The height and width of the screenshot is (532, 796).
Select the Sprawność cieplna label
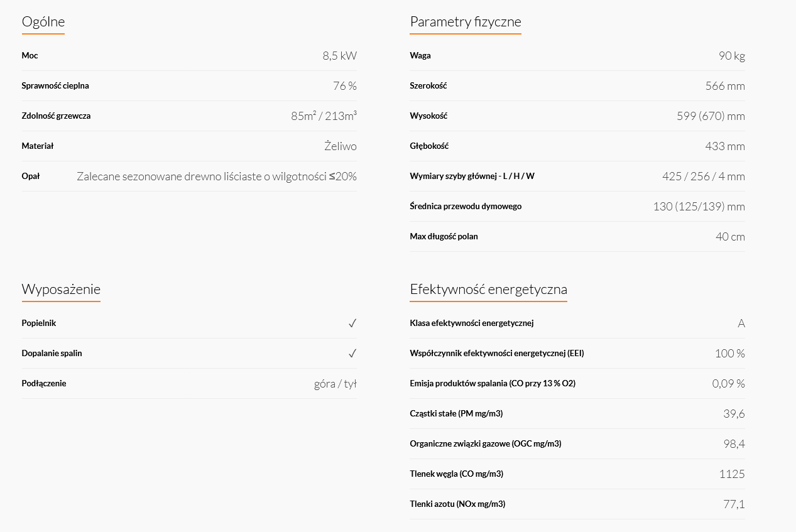[x=55, y=85]
